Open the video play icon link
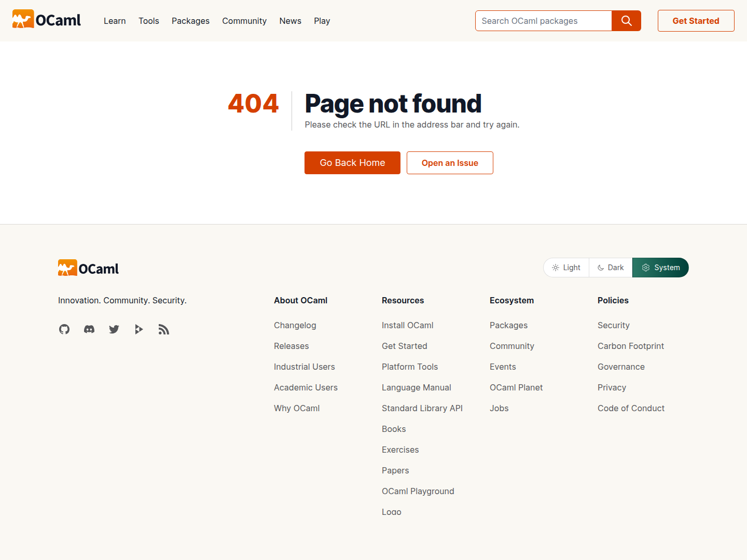This screenshot has height=560, width=747. point(139,329)
